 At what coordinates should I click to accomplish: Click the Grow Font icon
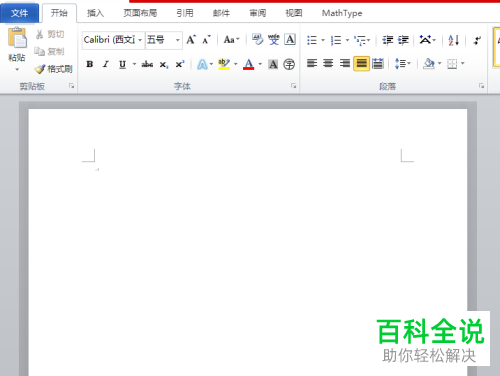[x=191, y=40]
